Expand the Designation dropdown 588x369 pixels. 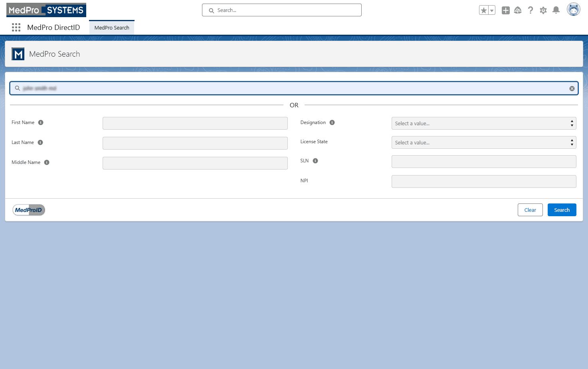click(x=484, y=123)
